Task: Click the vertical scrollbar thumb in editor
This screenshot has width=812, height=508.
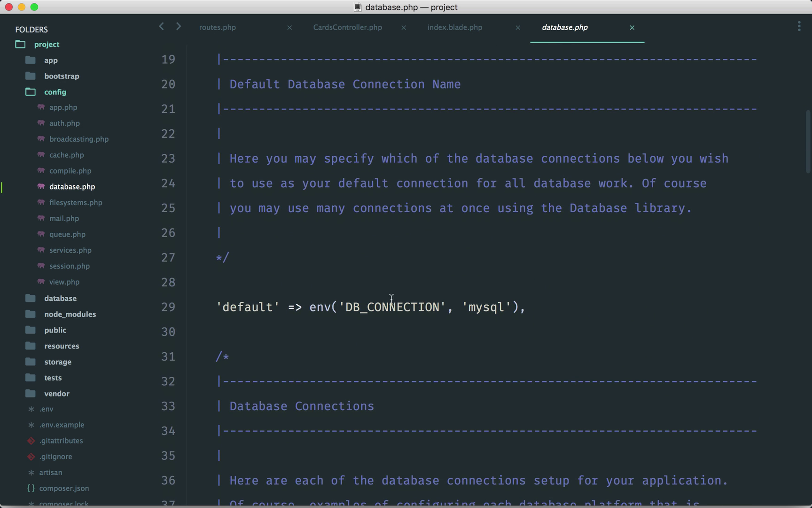Action: [808, 142]
